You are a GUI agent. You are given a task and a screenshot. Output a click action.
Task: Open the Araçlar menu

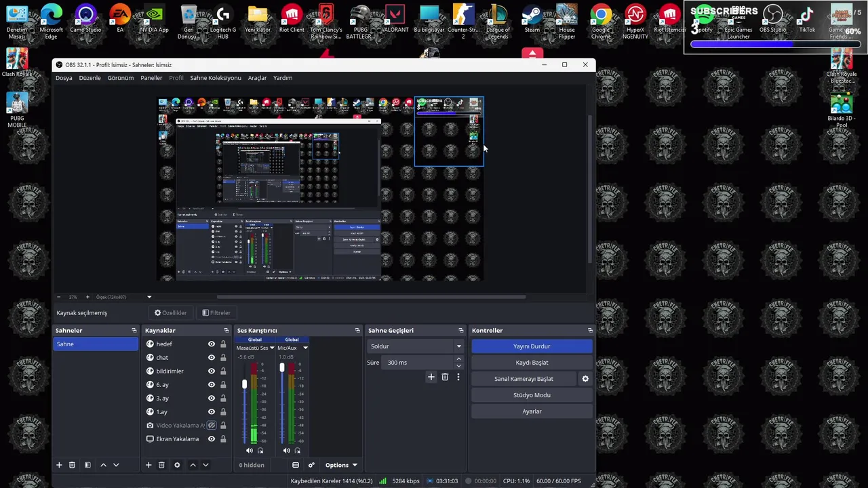coord(257,78)
